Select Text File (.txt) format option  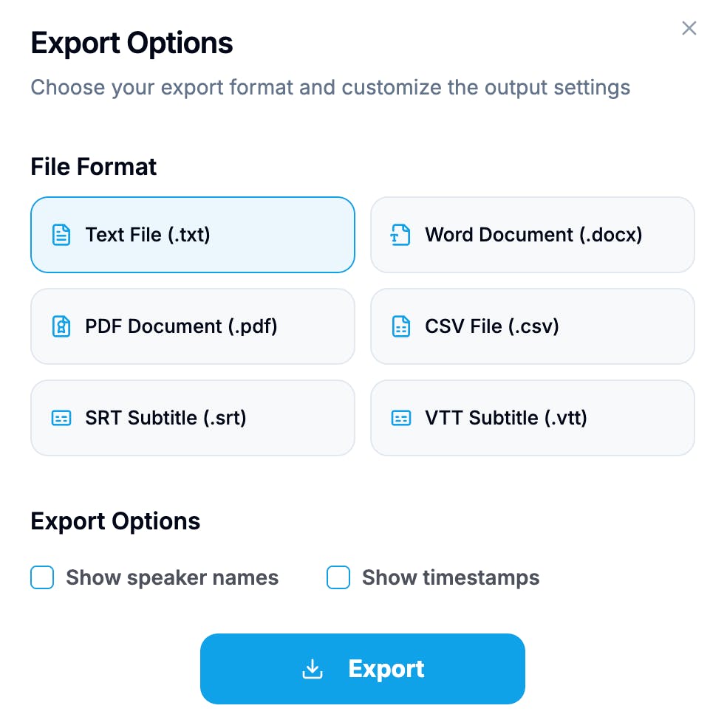click(x=193, y=235)
